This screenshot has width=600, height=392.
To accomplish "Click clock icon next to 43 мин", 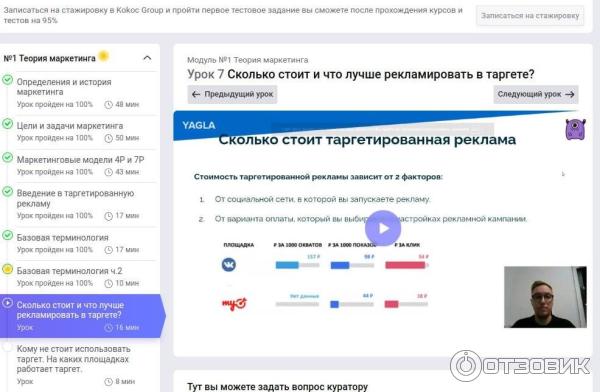I will 108,172.
